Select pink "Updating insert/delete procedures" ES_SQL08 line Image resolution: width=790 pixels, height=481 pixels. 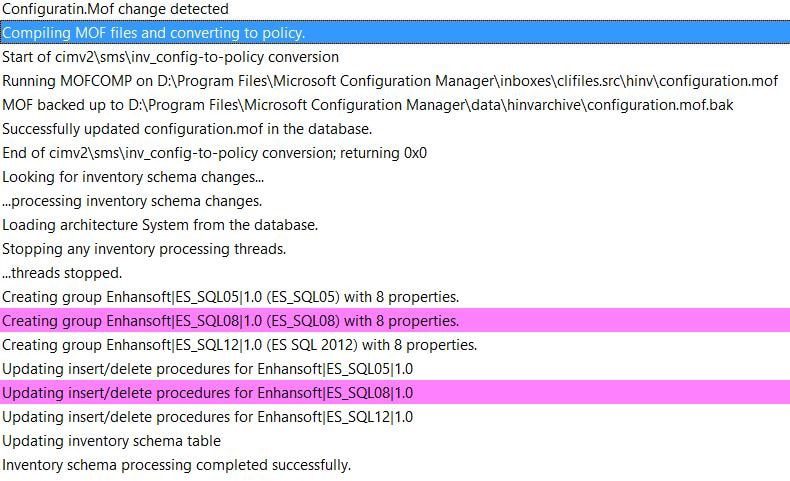tap(207, 393)
